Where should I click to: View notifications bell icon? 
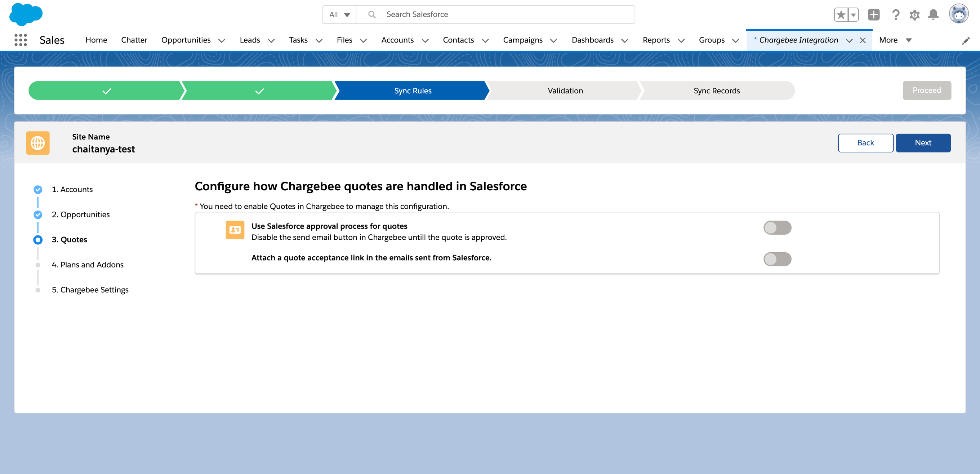click(933, 15)
